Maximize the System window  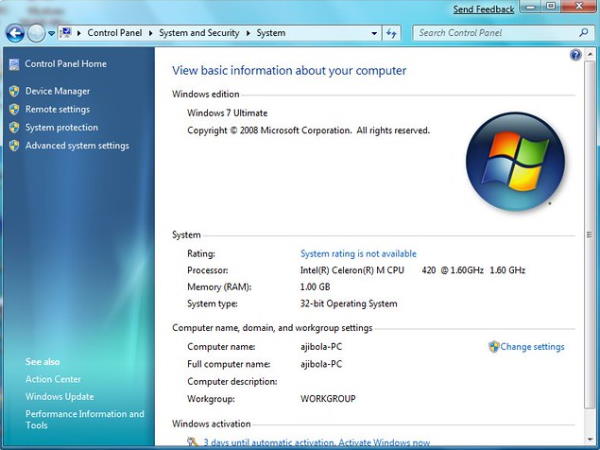click(x=551, y=7)
